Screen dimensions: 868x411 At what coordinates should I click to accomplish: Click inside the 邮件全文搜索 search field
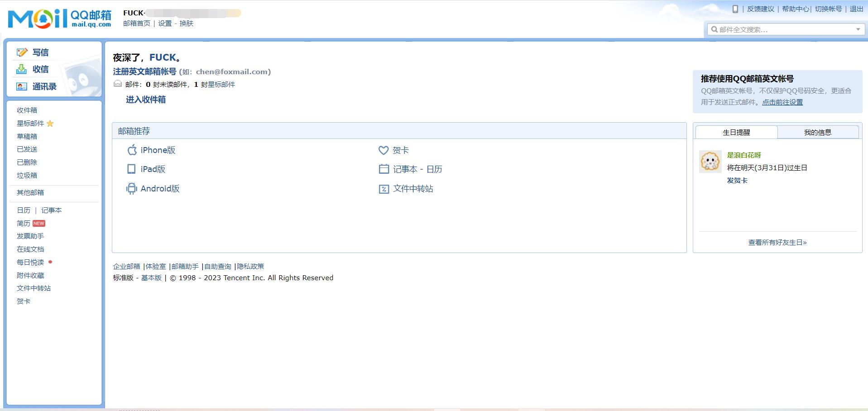point(786,29)
